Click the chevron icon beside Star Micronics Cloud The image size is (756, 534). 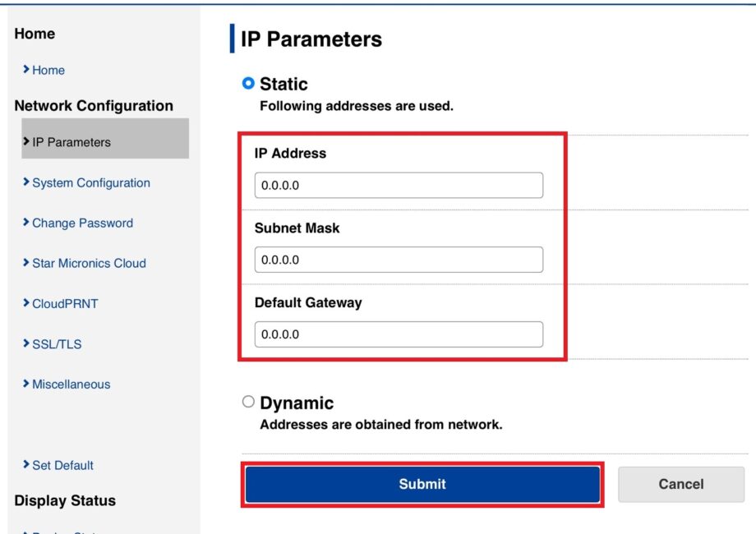click(26, 263)
